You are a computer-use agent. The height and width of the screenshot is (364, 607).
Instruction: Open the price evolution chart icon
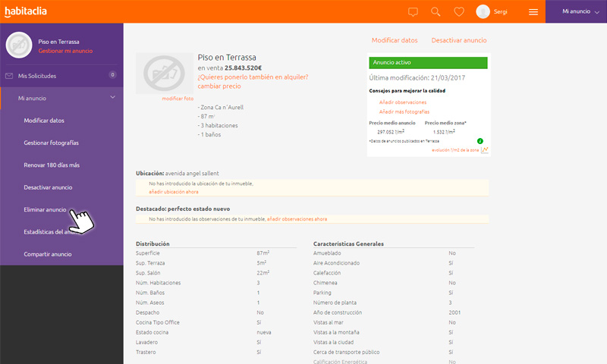(x=485, y=149)
